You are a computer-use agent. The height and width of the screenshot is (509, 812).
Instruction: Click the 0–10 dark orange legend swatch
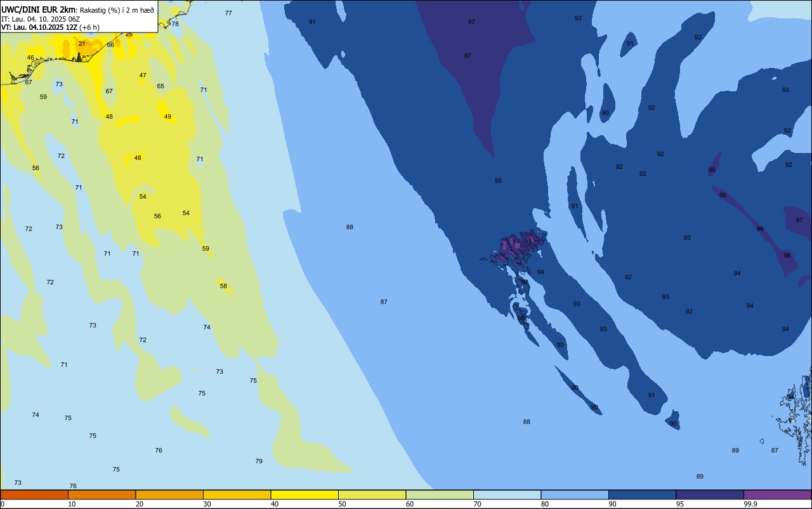click(x=34, y=494)
